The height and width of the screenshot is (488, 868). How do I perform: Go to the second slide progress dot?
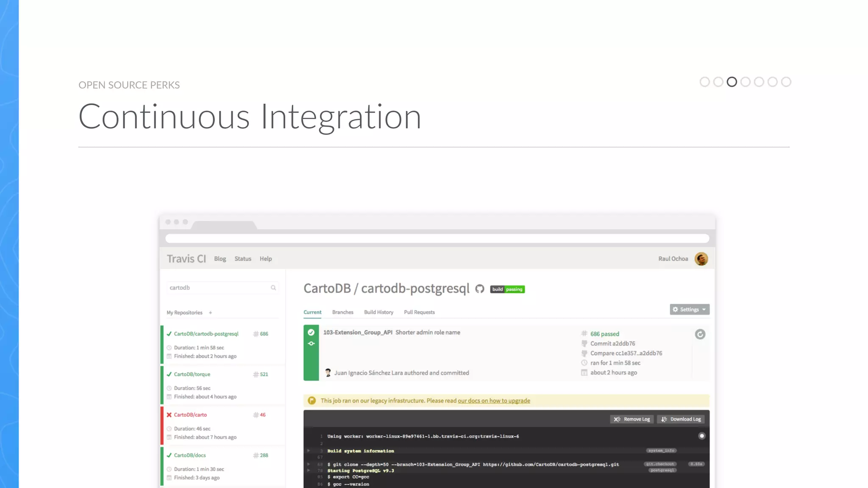click(718, 82)
